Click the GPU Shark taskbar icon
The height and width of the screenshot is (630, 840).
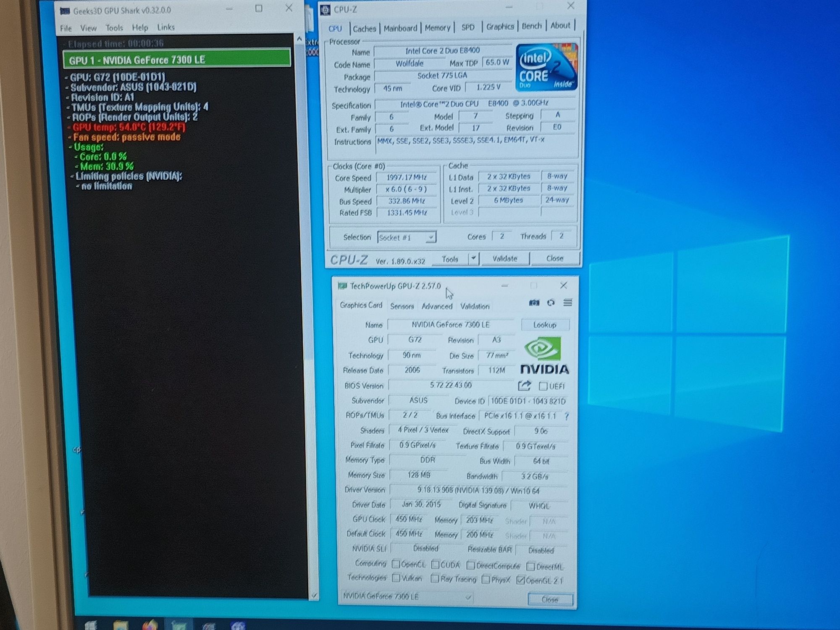click(x=209, y=626)
